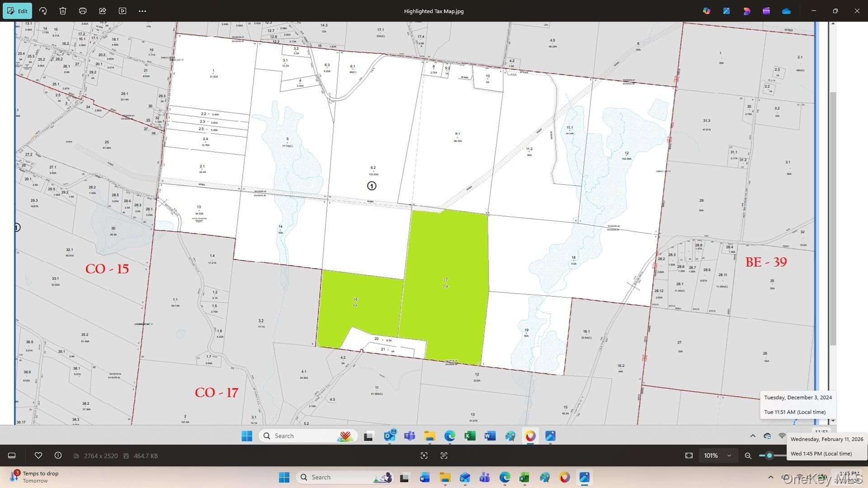Open visual search scan icon
The width and height of the screenshot is (868, 488).
(424, 455)
